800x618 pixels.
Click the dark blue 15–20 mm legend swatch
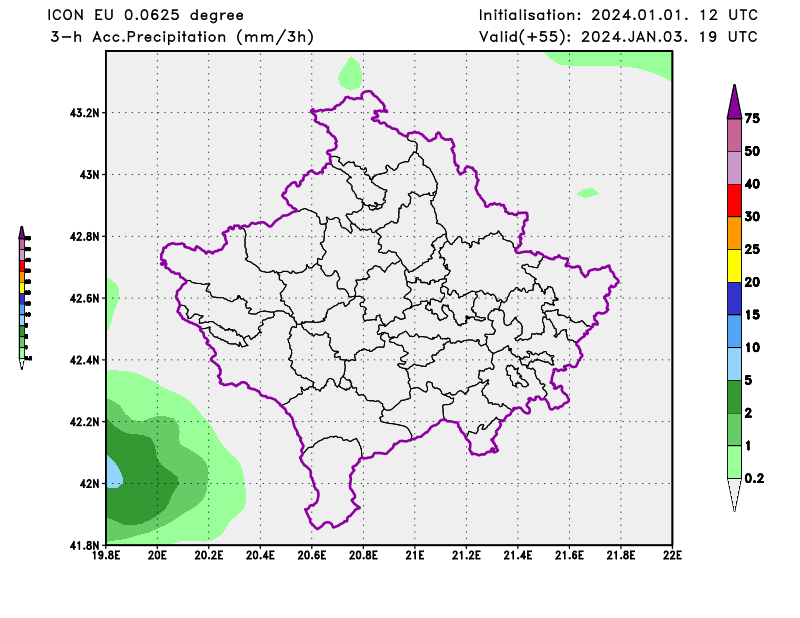(734, 299)
